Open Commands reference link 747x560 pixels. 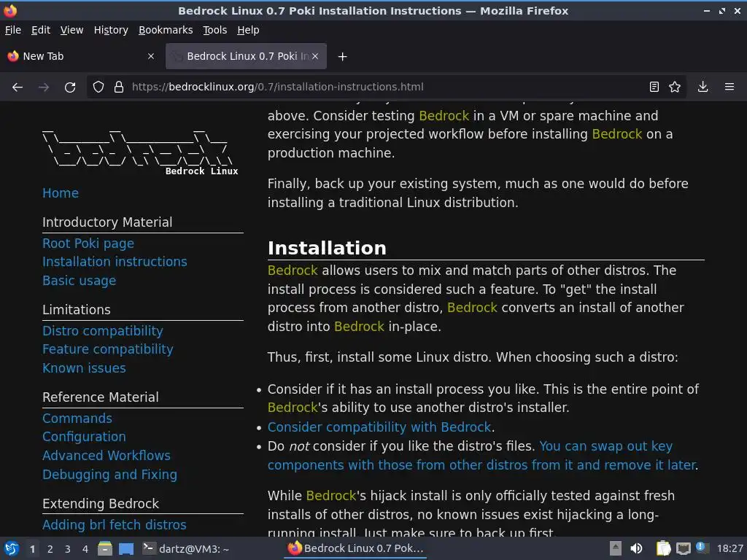(x=77, y=419)
